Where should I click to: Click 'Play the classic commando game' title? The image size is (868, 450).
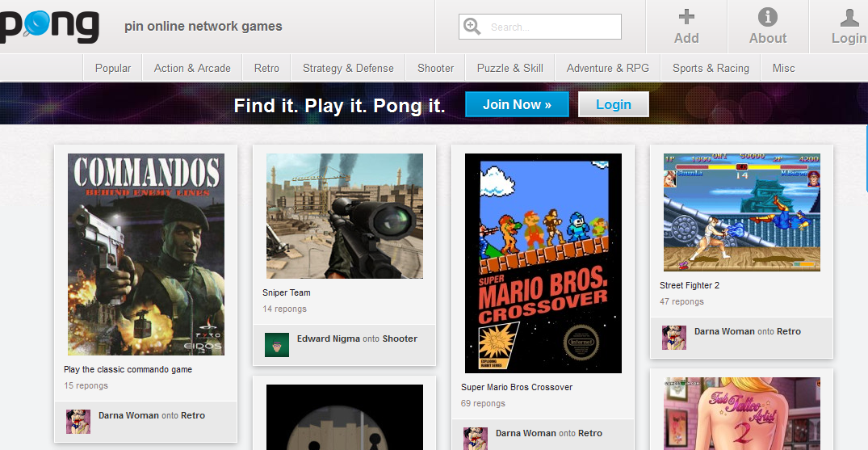coord(128,370)
